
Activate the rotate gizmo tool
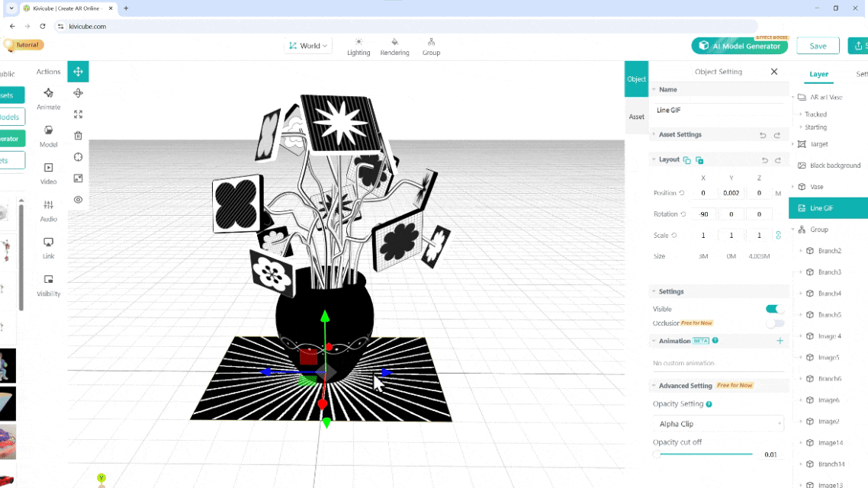point(78,93)
